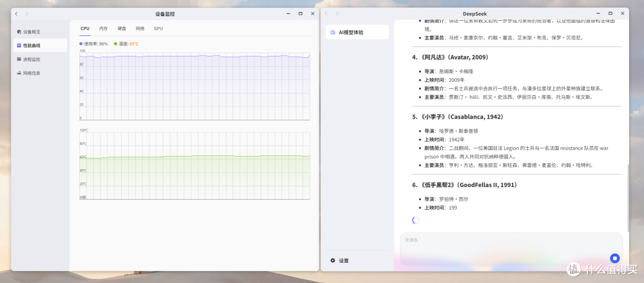Screen dimensions: 644x283
Task: Click the 网络信息 sidebar icon
Action: click(x=19, y=73)
